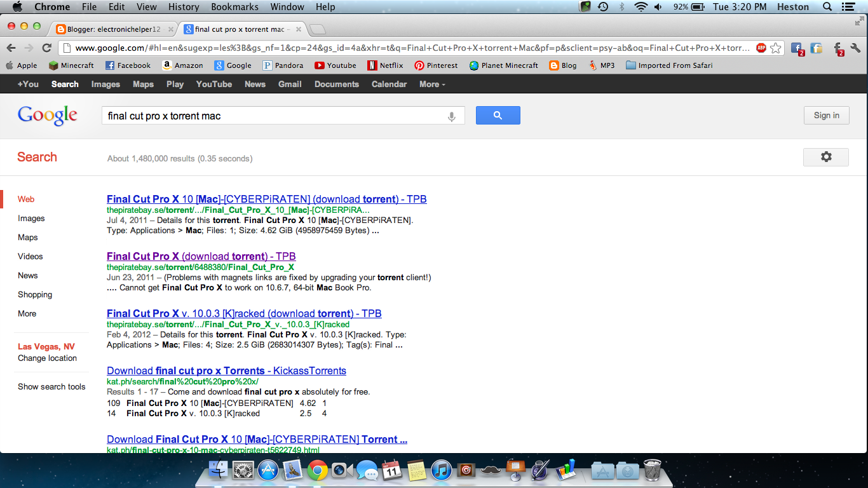
Task: Click the Netflix bookmark
Action: coord(385,65)
